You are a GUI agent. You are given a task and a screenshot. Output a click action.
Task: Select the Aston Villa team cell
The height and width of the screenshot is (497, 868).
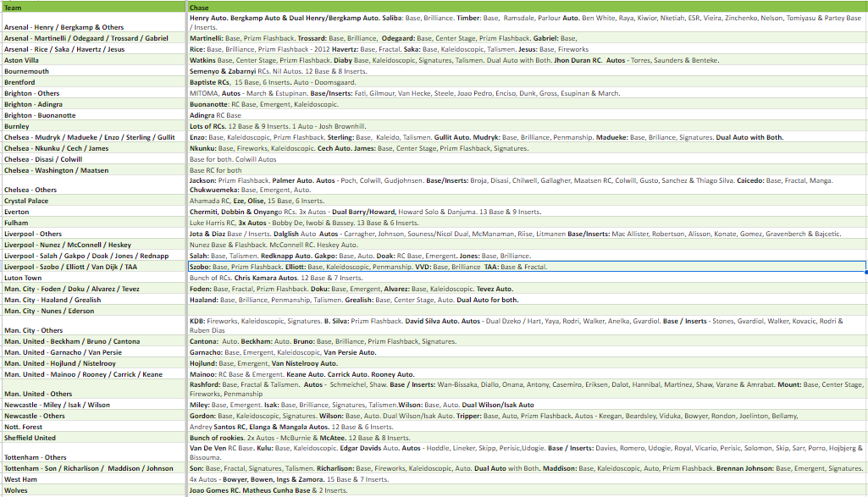(x=93, y=61)
